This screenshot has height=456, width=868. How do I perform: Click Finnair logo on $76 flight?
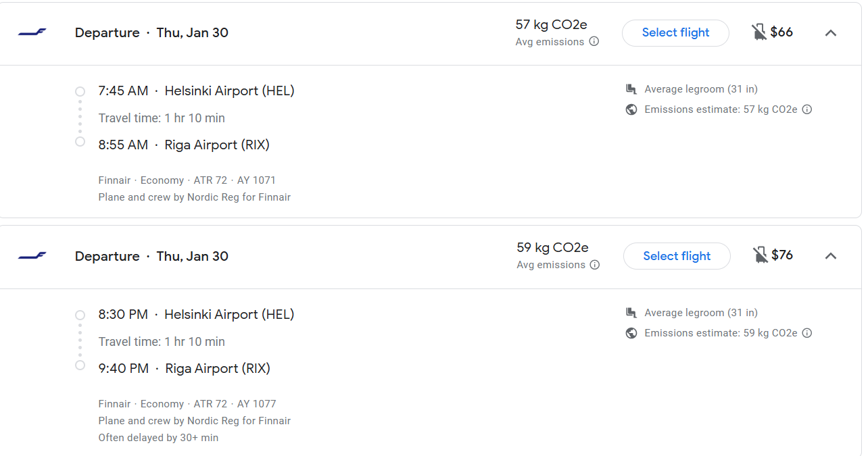coord(32,256)
